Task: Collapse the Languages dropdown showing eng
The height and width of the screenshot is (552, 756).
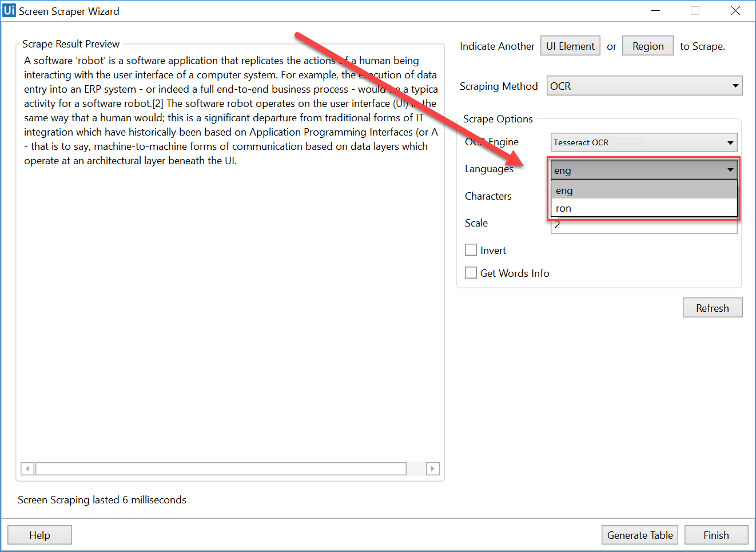Action: point(644,170)
